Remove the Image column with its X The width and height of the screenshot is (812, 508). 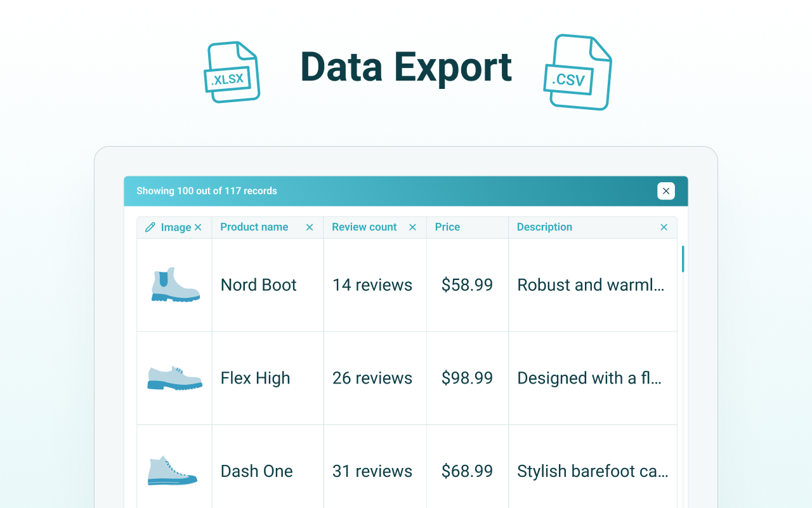pos(198,227)
